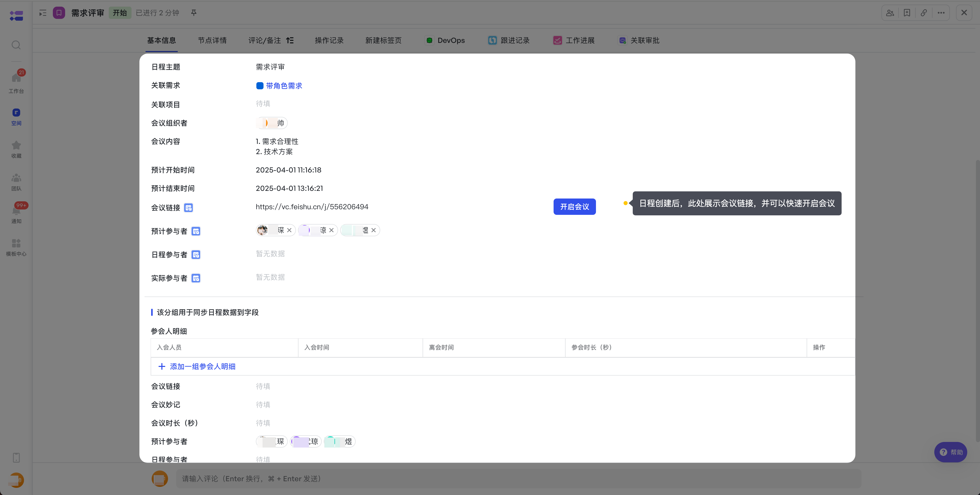Switch to the 关联审批 tab
Image resolution: width=980 pixels, height=495 pixels.
coord(639,40)
